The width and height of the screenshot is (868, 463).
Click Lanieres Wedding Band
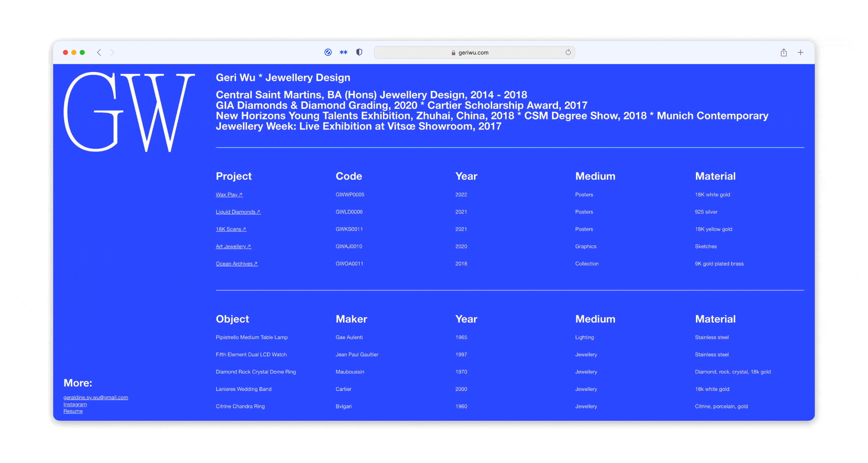click(x=244, y=389)
